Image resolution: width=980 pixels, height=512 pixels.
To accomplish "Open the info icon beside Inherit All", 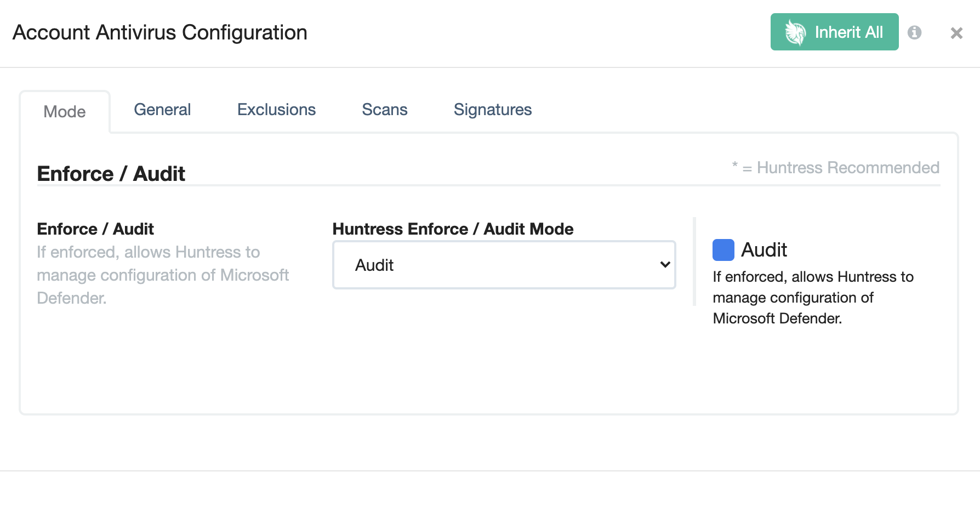I will [x=915, y=32].
